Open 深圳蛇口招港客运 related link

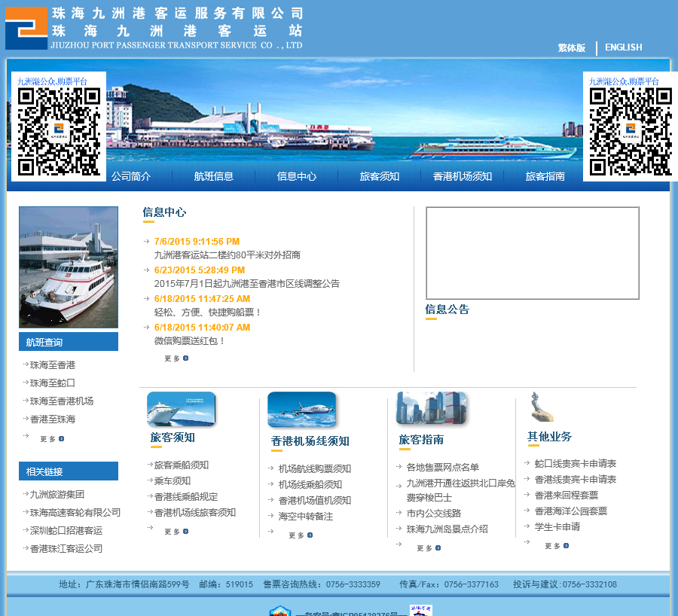coord(66,531)
